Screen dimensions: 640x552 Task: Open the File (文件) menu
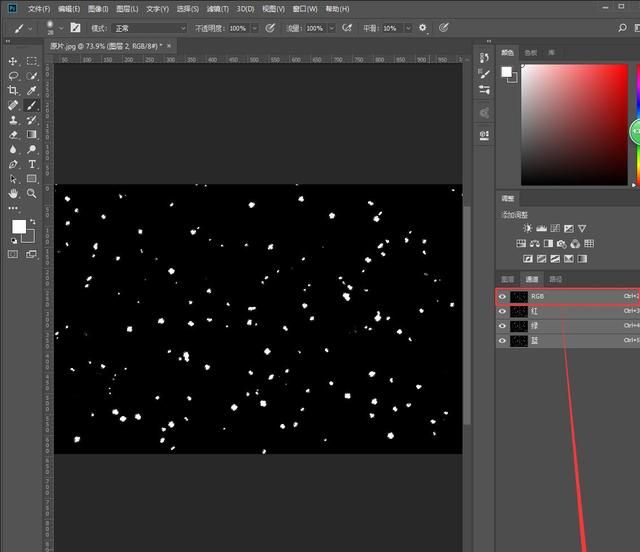coord(39,9)
